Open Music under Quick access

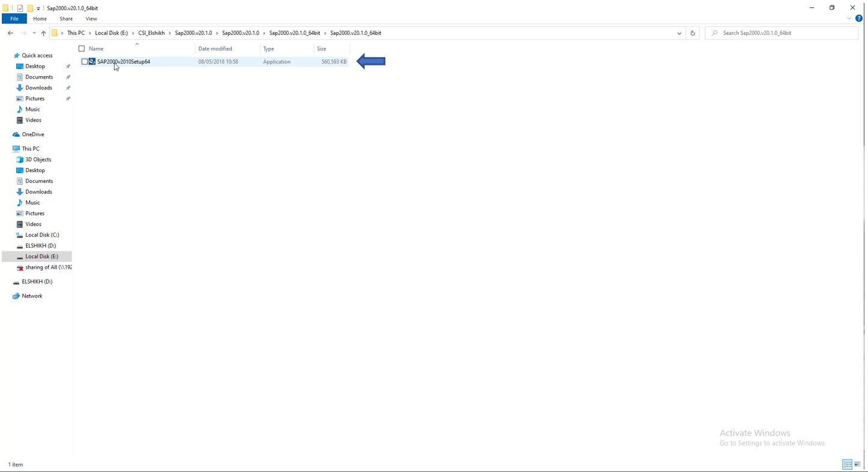(32, 110)
